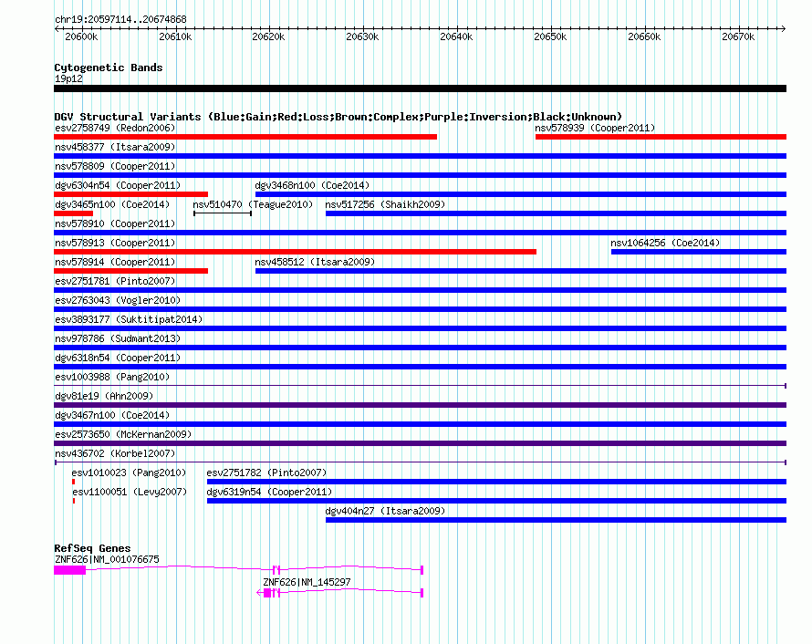Click the dgv3467n100 (Coe2014) label
The image size is (812, 644).
coord(112,415)
